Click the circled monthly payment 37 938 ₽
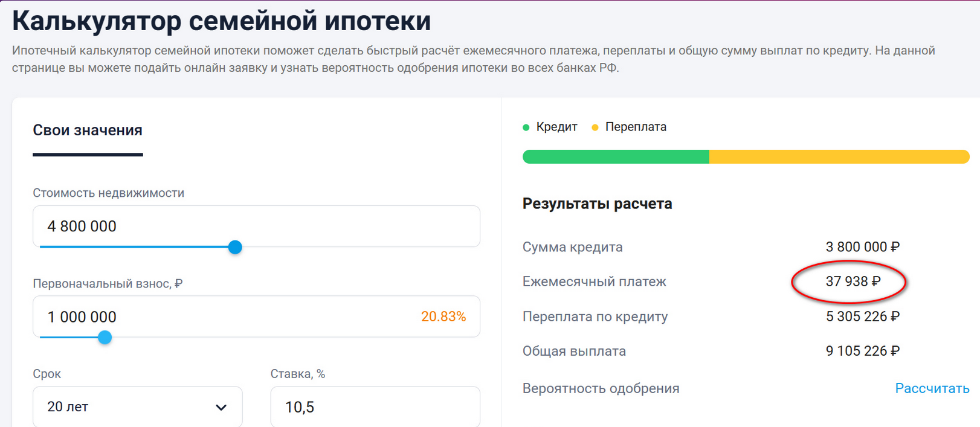The image size is (980, 427). (854, 281)
